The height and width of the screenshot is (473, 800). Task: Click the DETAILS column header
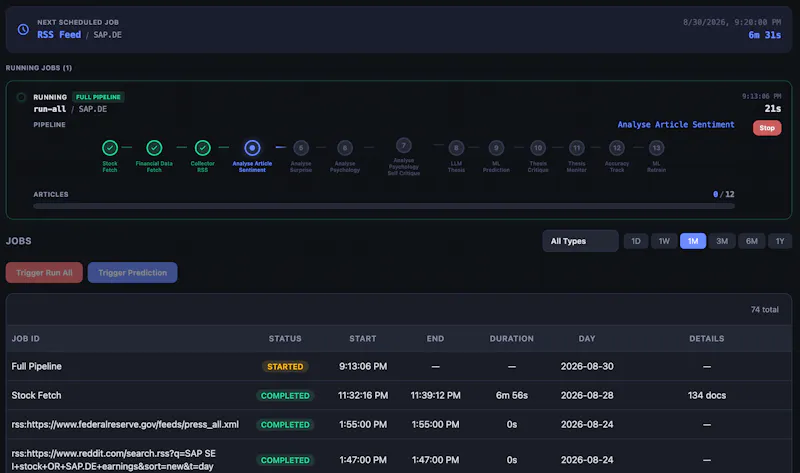click(x=707, y=338)
